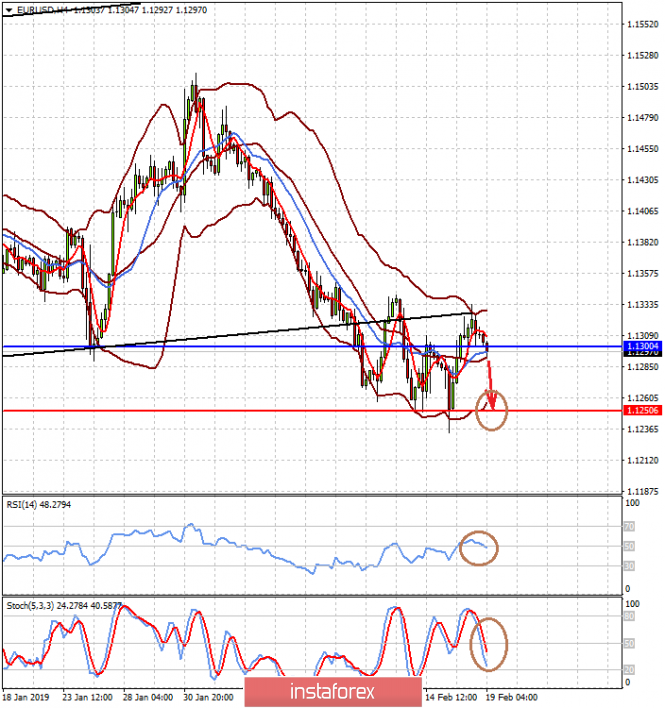665x708 pixels.
Task: Select the red horizontal support line
Action: pyautogui.click(x=250, y=410)
